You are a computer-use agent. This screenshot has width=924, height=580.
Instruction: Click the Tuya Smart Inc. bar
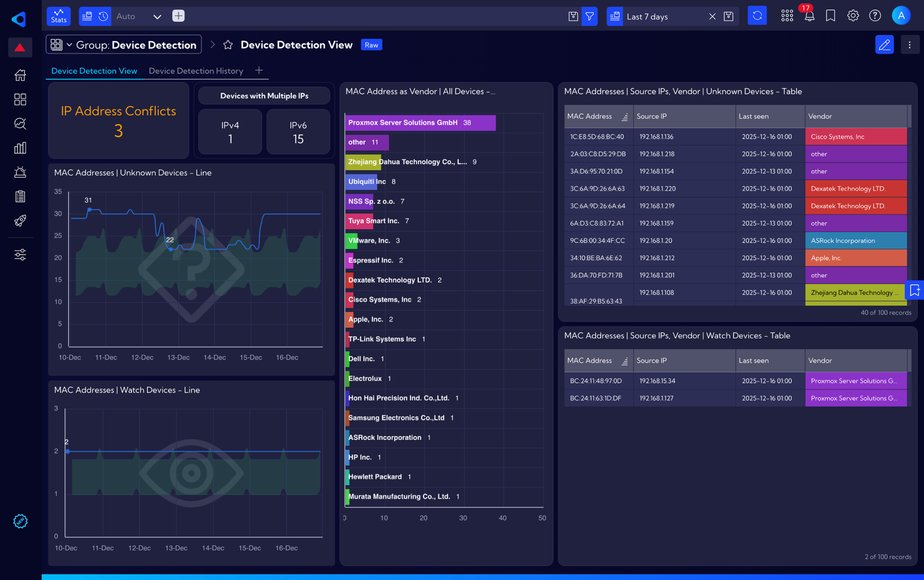[x=359, y=221]
